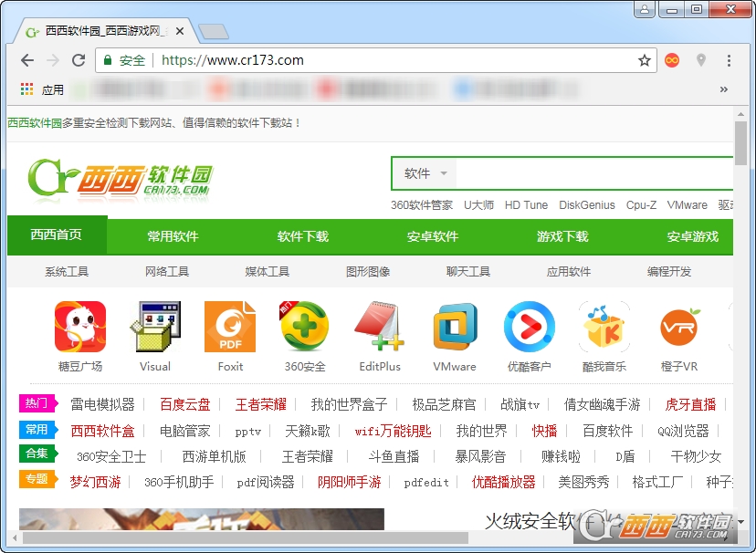Screen dimensions: 756x553
Task: Click the EditPlus editor icon
Action: click(x=379, y=327)
